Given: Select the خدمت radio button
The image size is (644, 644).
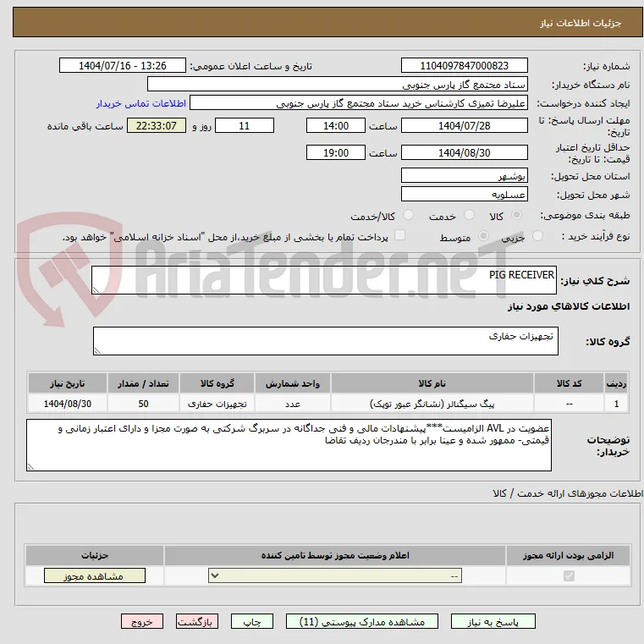Looking at the screenshot, I should pos(469,215).
